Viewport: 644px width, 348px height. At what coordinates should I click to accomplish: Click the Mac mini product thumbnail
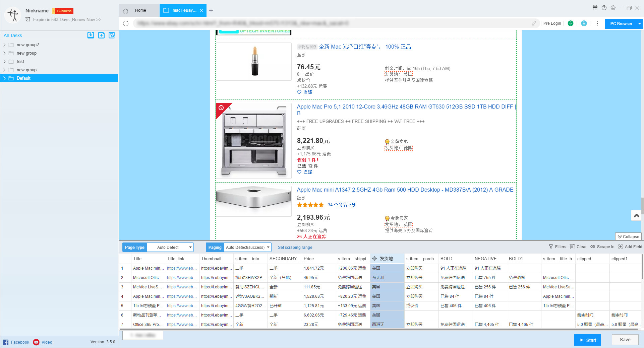[254, 201]
